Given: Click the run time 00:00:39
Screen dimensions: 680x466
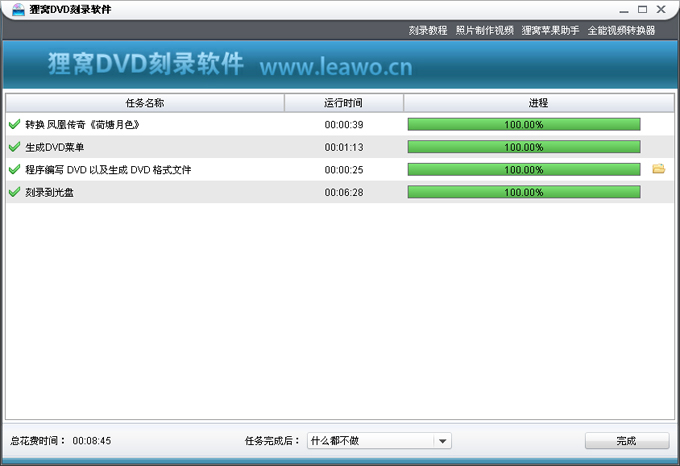Looking at the screenshot, I should click(344, 125).
